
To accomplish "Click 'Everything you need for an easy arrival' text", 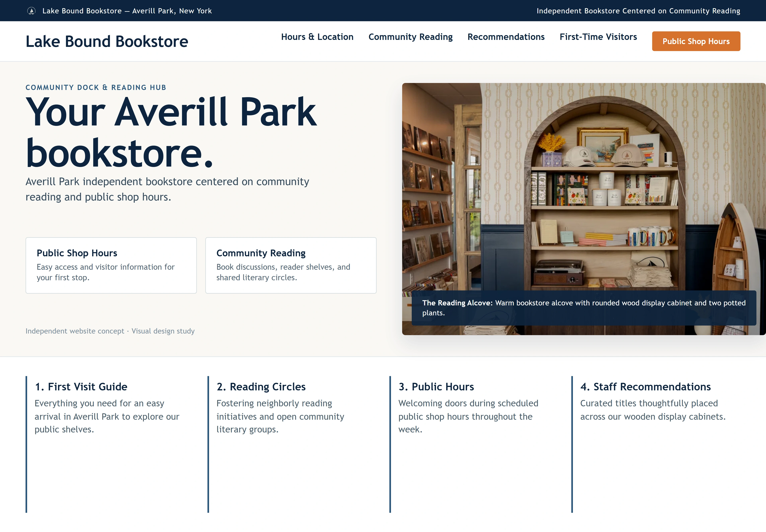I will (107, 416).
